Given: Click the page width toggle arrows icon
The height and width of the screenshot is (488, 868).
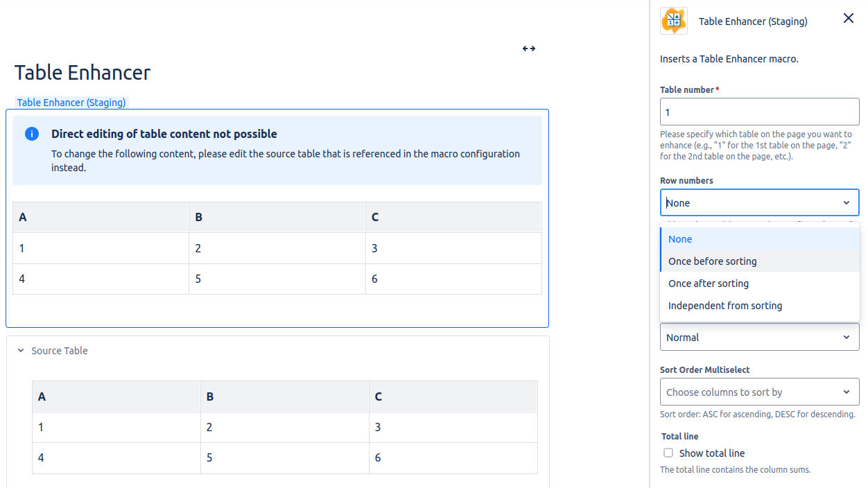Looking at the screenshot, I should (x=529, y=49).
